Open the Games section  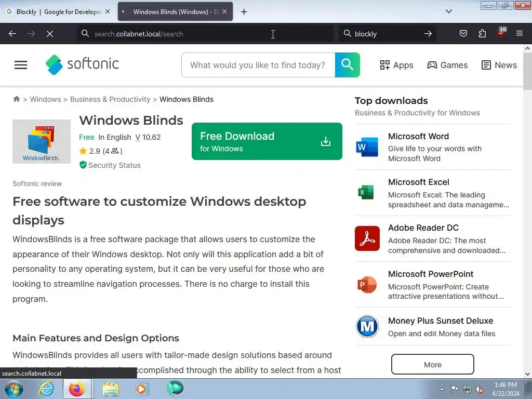coord(447,65)
